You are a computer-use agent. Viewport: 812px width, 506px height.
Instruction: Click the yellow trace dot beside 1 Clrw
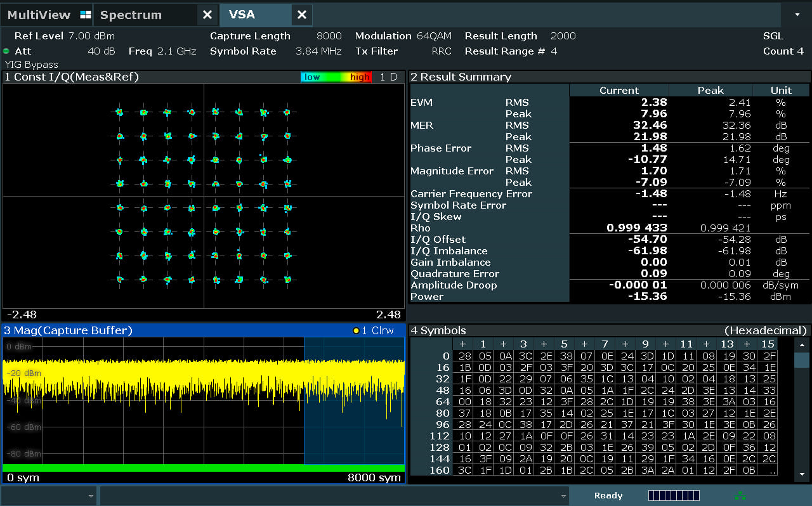coord(356,330)
